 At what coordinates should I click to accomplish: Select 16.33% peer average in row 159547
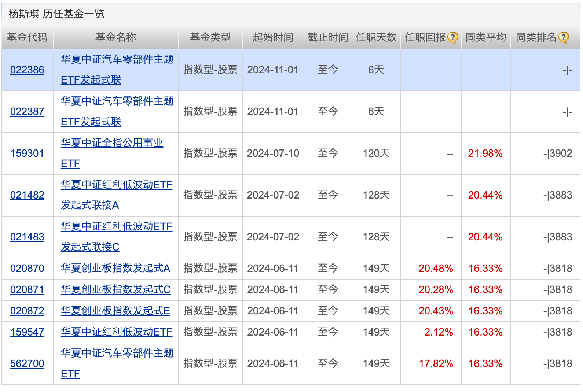click(485, 332)
